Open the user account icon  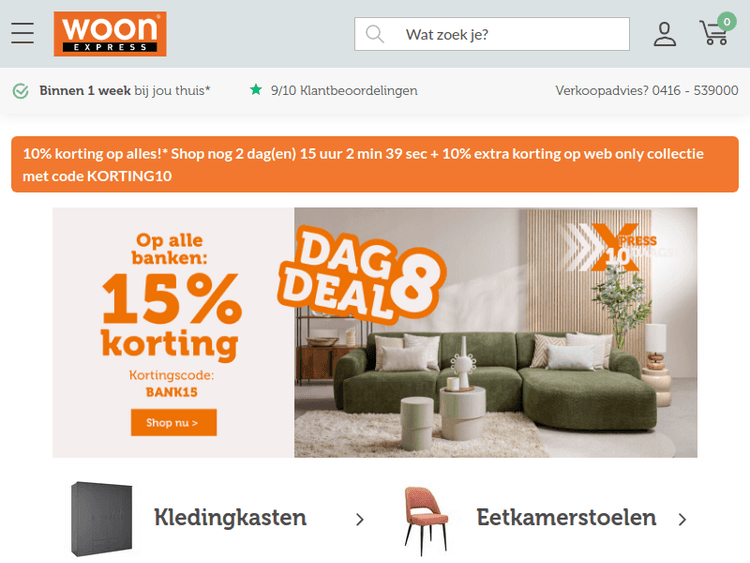click(665, 34)
